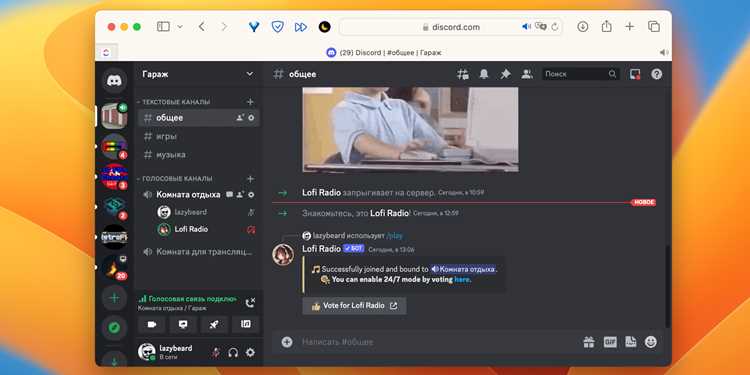Open pinned messages icon
The image size is (750, 375).
tap(506, 74)
